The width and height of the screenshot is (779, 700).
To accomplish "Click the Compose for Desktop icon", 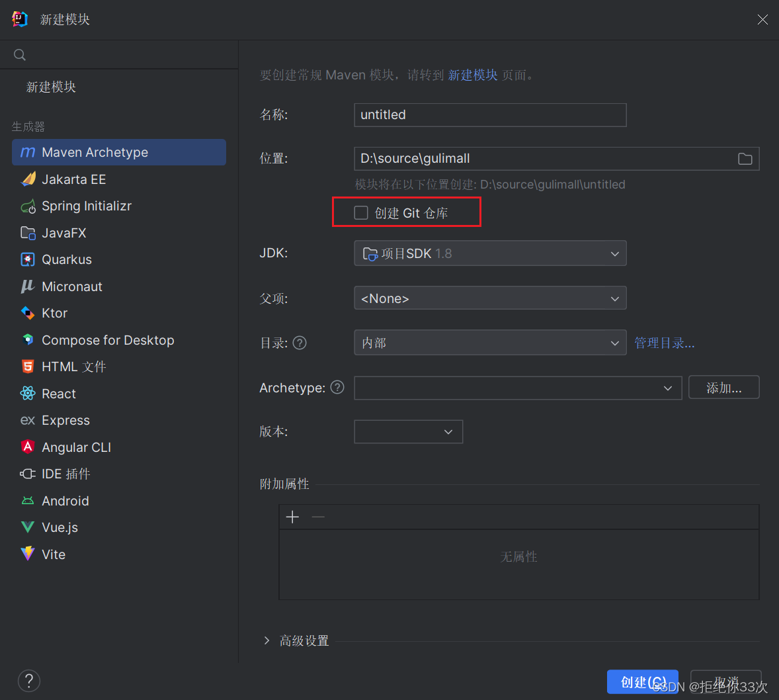I will pyautogui.click(x=28, y=340).
